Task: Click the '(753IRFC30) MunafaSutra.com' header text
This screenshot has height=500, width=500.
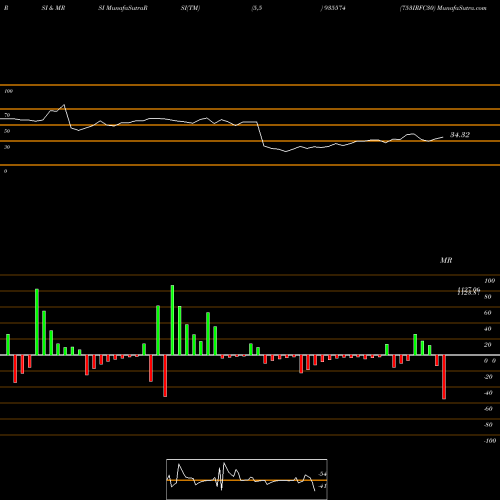Action: click(x=443, y=8)
